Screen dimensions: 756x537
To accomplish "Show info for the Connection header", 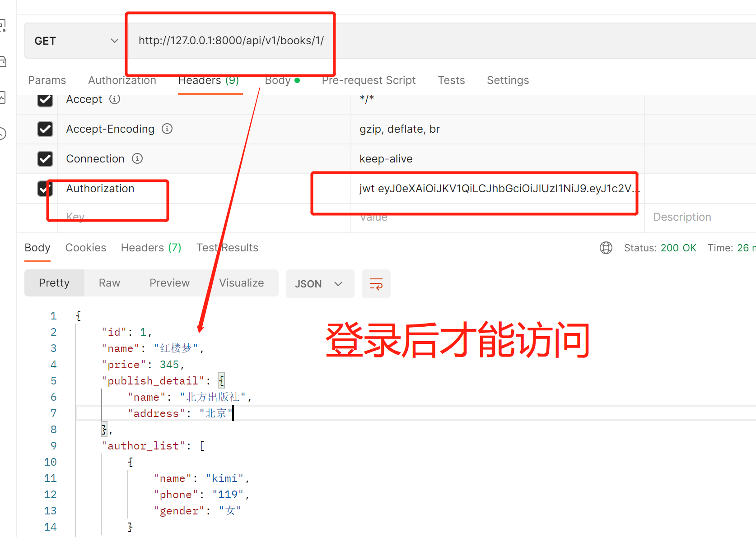I will tap(137, 158).
